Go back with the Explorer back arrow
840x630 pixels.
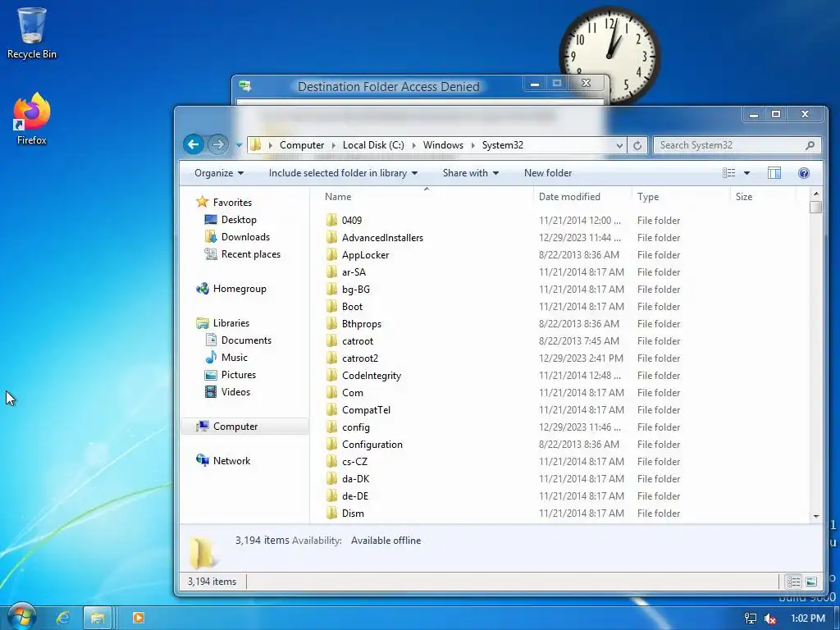(x=194, y=144)
